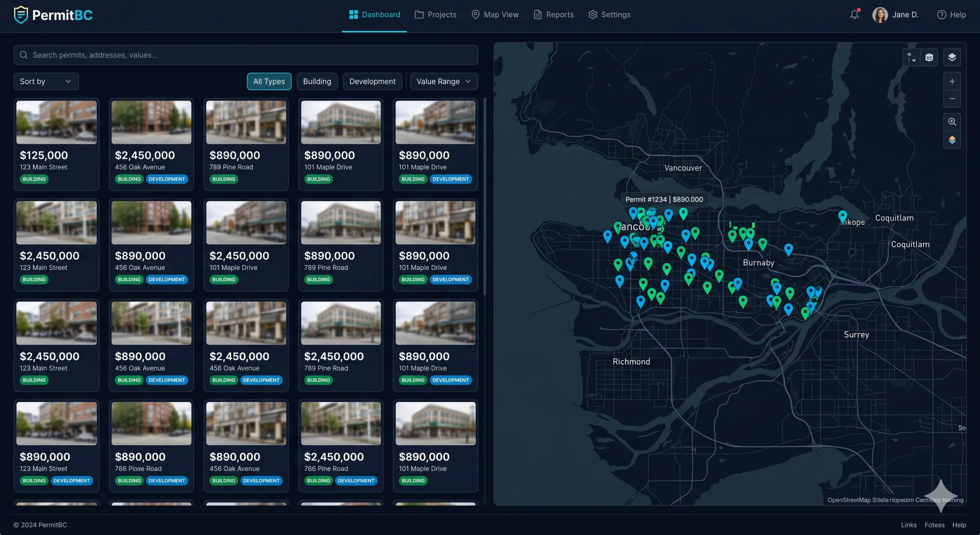Click the Help link in the header
Screen dimensions: 980x535
(958, 15)
